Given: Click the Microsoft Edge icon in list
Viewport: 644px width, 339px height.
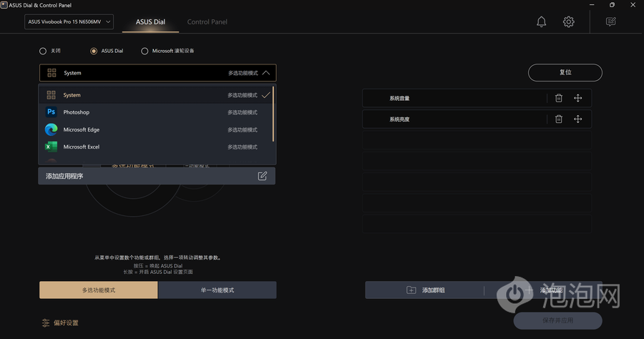Looking at the screenshot, I should point(51,129).
